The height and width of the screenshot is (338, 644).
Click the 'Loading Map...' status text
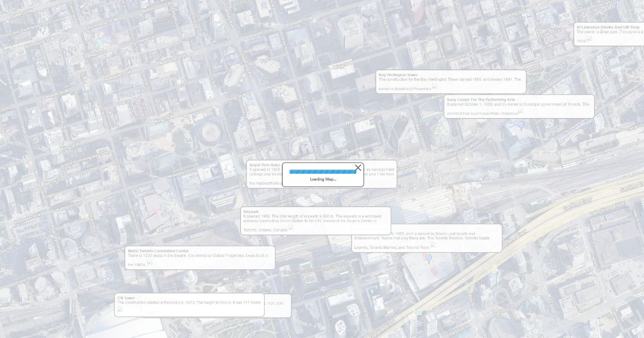click(x=323, y=179)
